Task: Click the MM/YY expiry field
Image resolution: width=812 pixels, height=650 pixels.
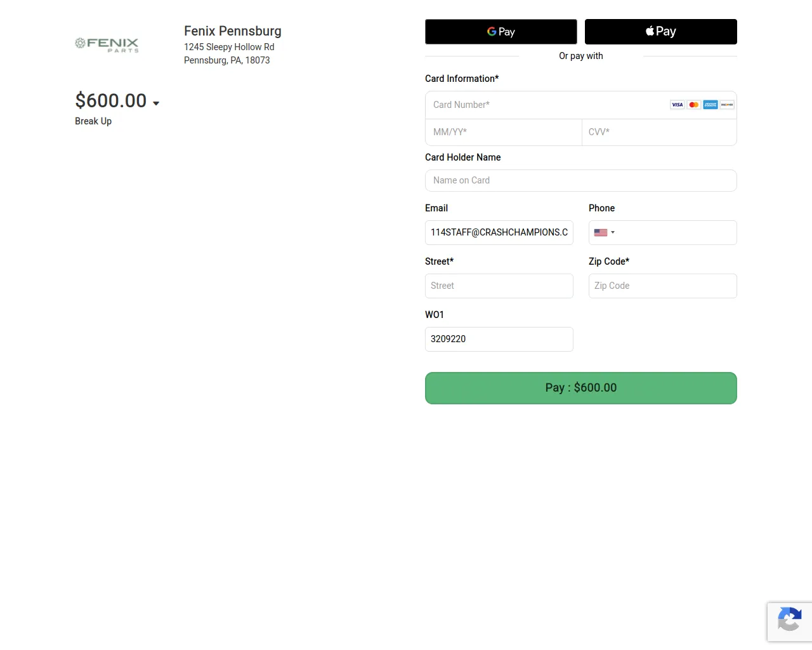Action: (x=503, y=132)
